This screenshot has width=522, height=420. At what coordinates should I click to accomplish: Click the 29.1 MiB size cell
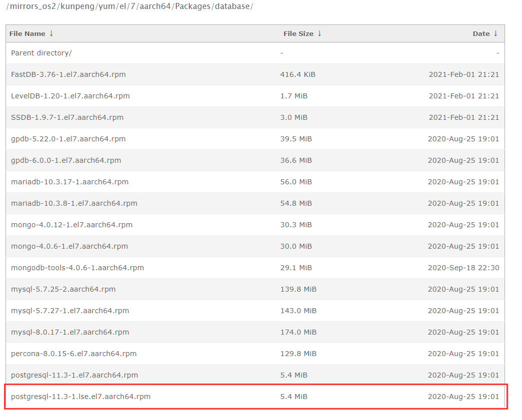pos(296,268)
